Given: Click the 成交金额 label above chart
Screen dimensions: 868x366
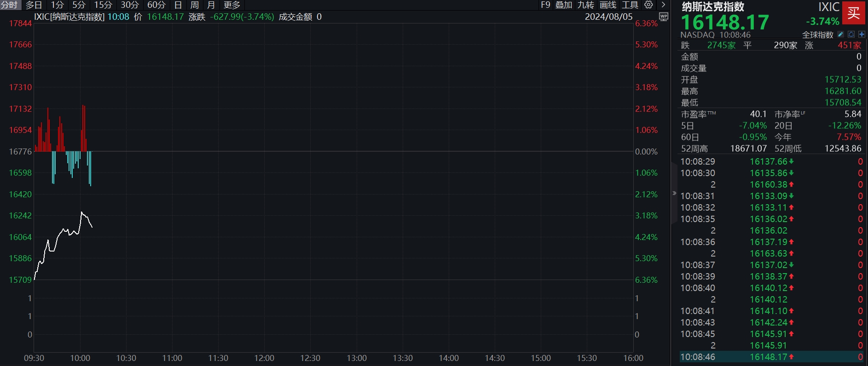Looking at the screenshot, I should point(295,17).
